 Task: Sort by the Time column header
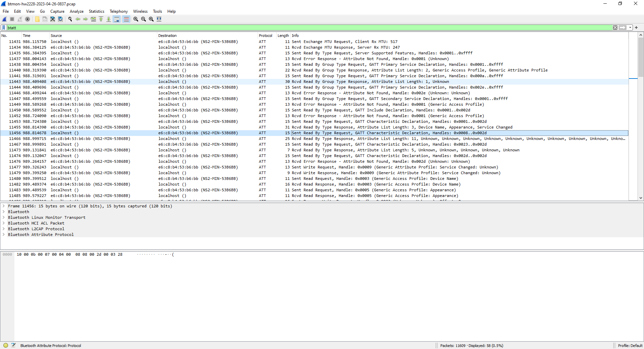pos(36,36)
